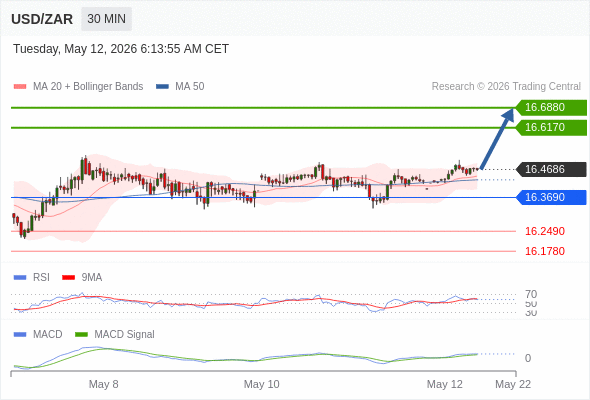This screenshot has height=400, width=590.
Task: Select the 16.6880 resistance price tag
Action: pos(551,108)
